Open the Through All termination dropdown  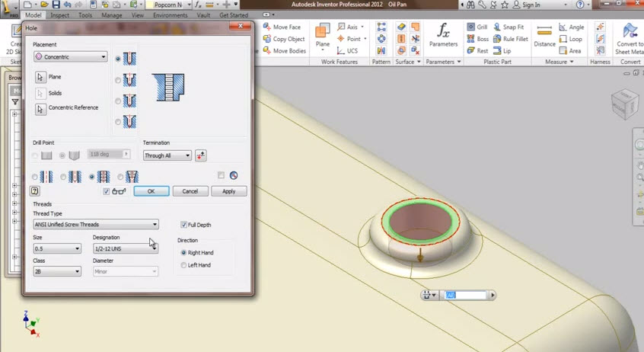(167, 155)
